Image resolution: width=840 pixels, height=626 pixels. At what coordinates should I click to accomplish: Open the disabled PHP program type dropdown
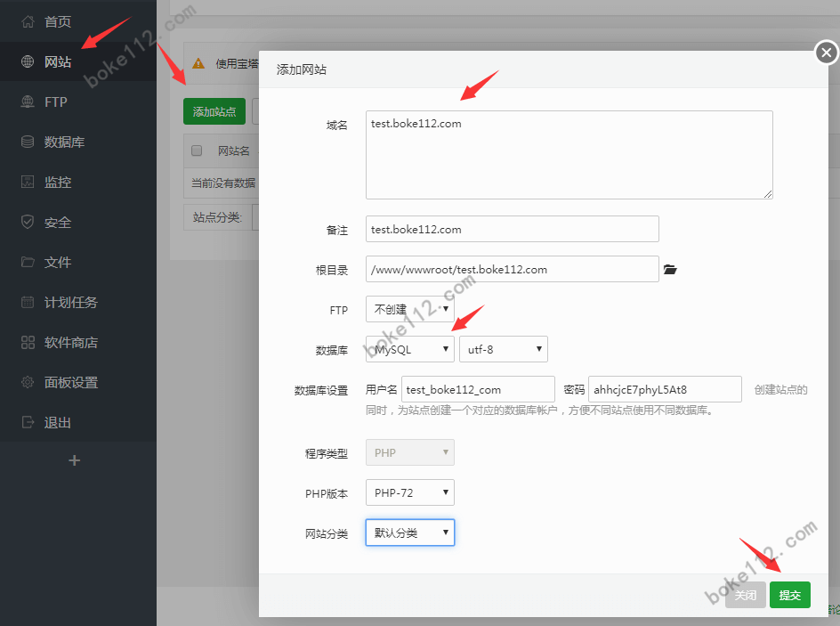[410, 452]
